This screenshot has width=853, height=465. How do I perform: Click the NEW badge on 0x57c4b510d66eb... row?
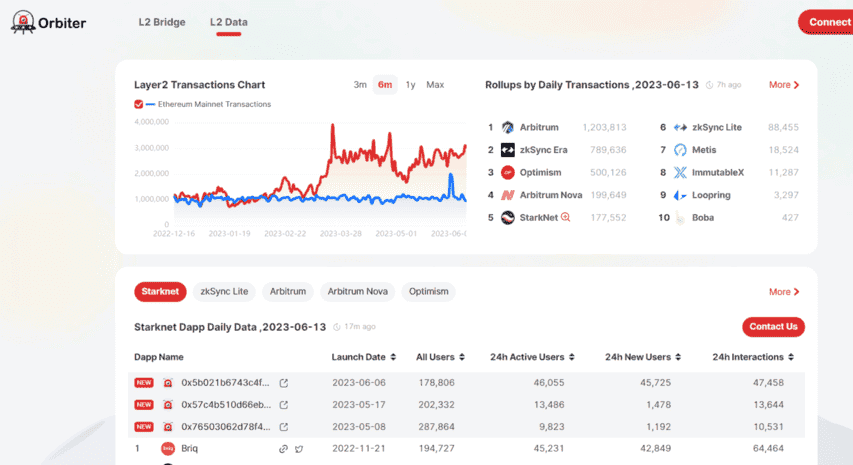tap(144, 405)
